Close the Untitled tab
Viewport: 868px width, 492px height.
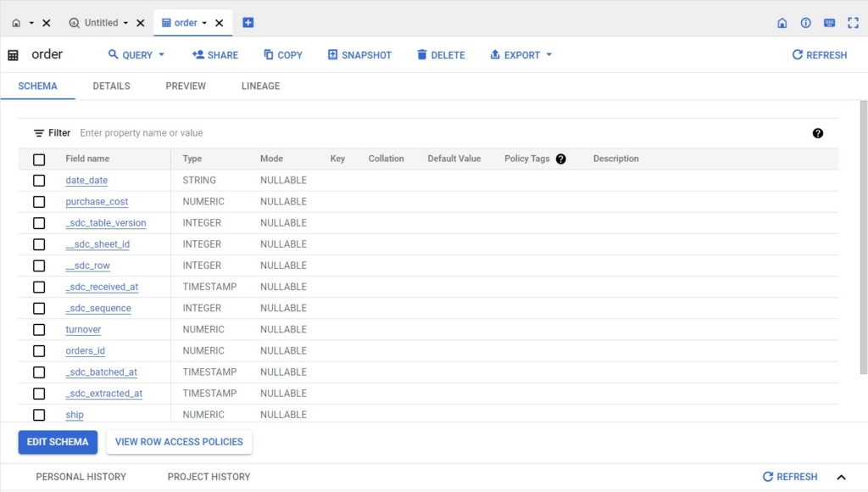(x=141, y=23)
